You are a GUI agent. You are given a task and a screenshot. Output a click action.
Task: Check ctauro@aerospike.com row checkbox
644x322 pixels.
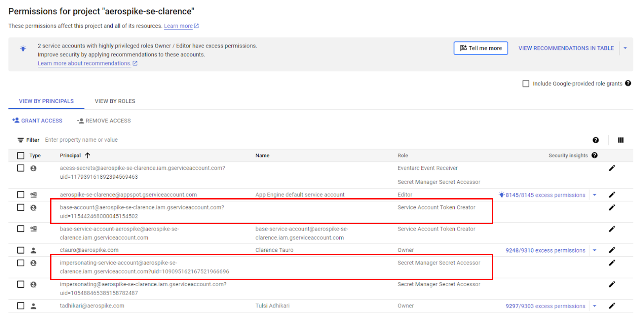pyautogui.click(x=21, y=250)
